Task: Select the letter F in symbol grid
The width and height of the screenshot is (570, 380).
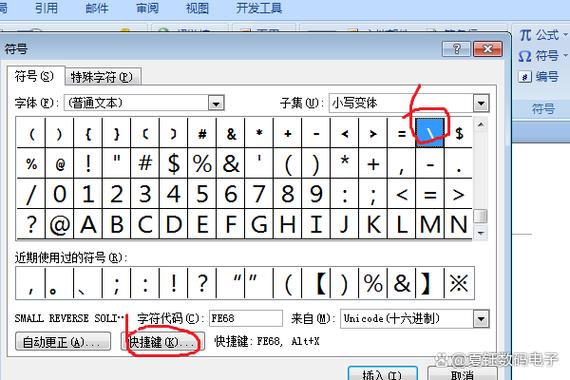Action: (231, 224)
